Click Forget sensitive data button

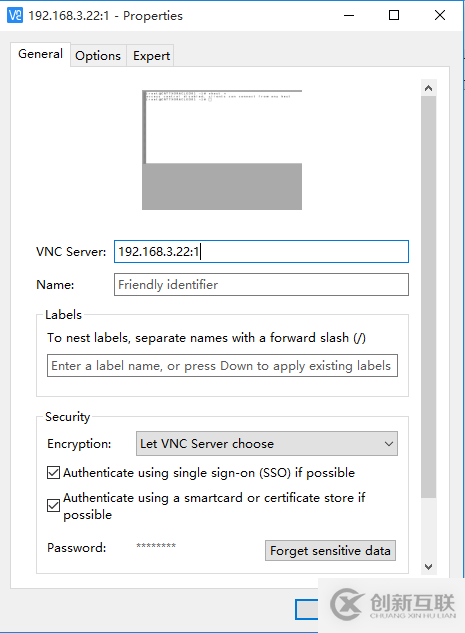pos(330,551)
